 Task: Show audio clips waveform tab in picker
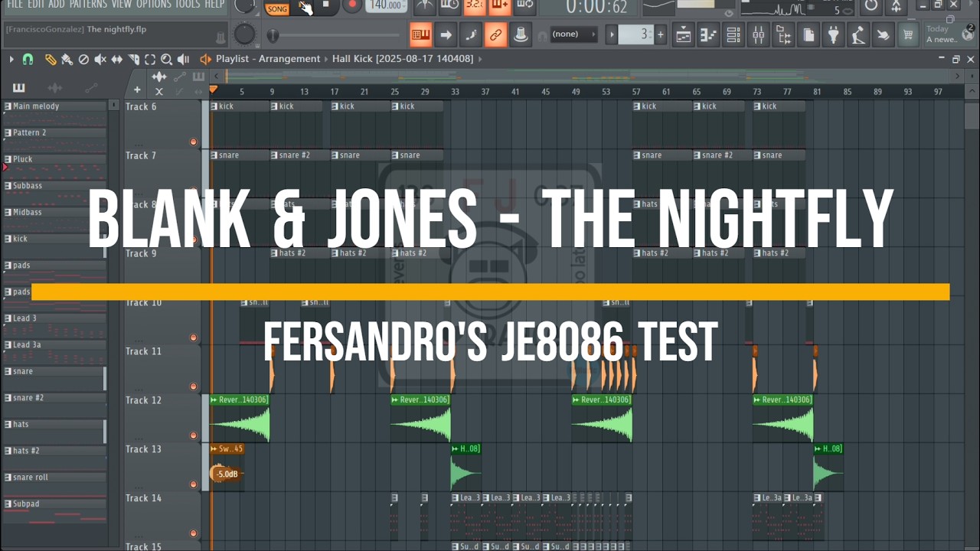pyautogui.click(x=55, y=87)
